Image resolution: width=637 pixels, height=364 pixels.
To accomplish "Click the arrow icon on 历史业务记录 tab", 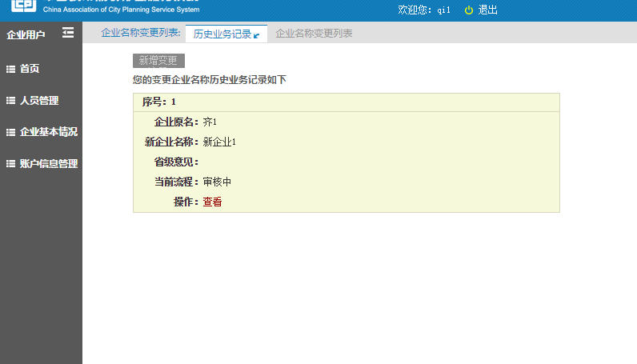I will pos(257,36).
